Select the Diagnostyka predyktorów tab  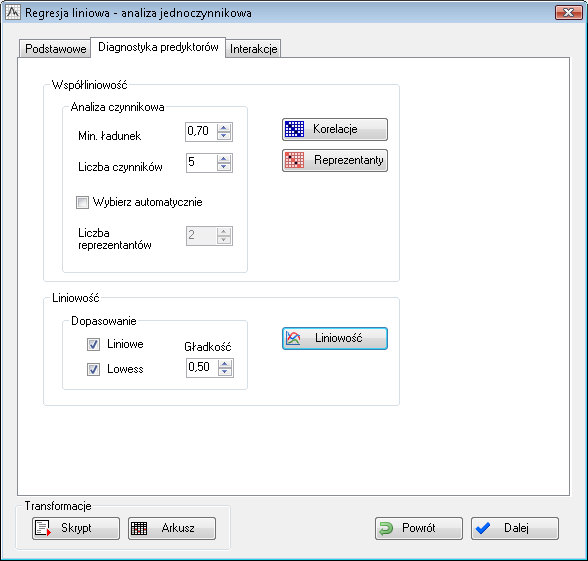tap(158, 47)
